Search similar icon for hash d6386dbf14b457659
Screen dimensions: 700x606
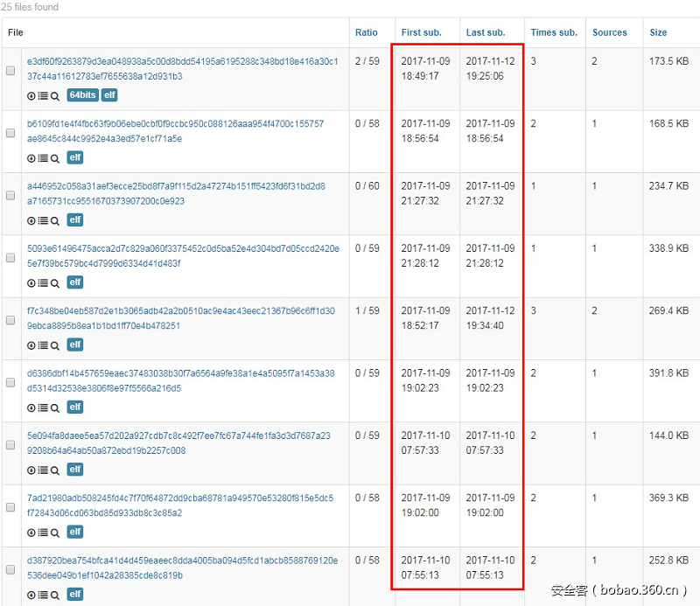[x=55, y=407]
